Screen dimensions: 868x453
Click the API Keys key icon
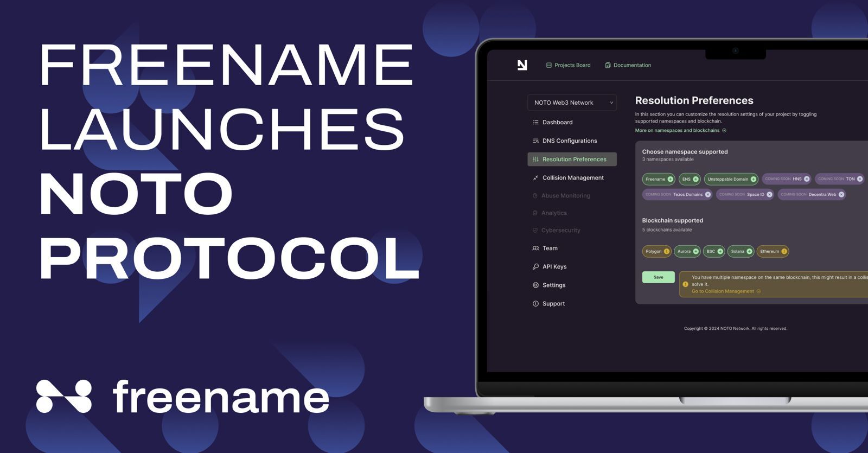pyautogui.click(x=535, y=266)
